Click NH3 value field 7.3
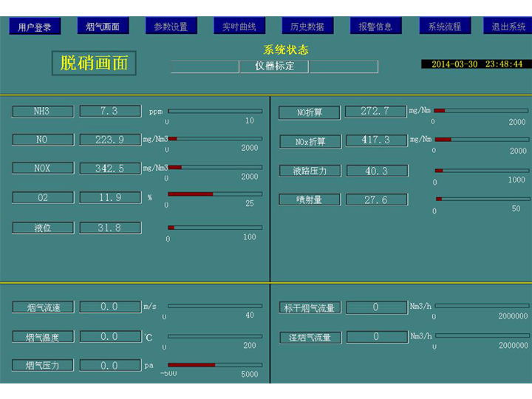532x399 pixels. [110, 111]
